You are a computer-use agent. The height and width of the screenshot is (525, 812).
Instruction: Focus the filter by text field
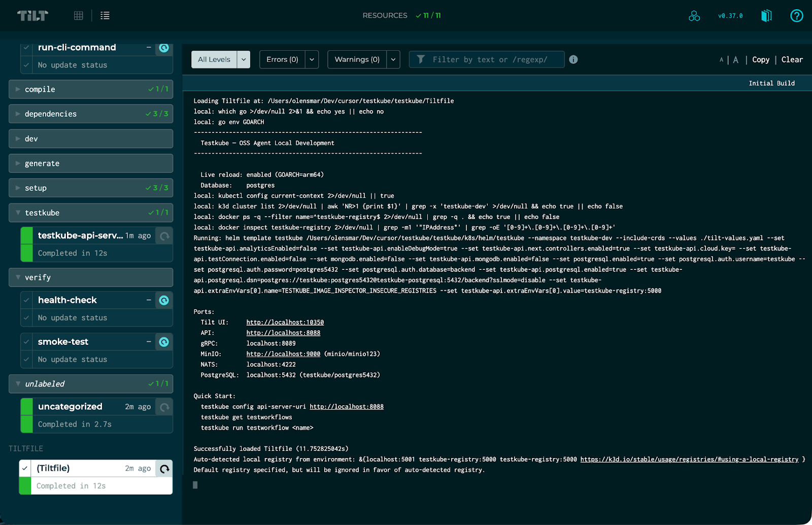pos(487,59)
